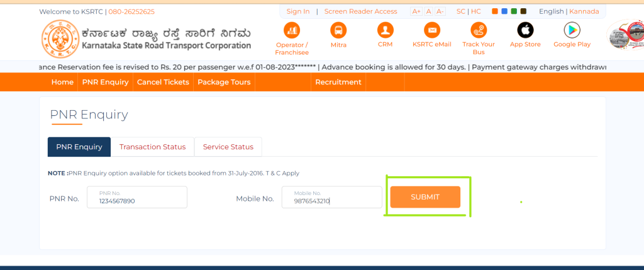Open the Cancel Tickets menu item

(163, 82)
